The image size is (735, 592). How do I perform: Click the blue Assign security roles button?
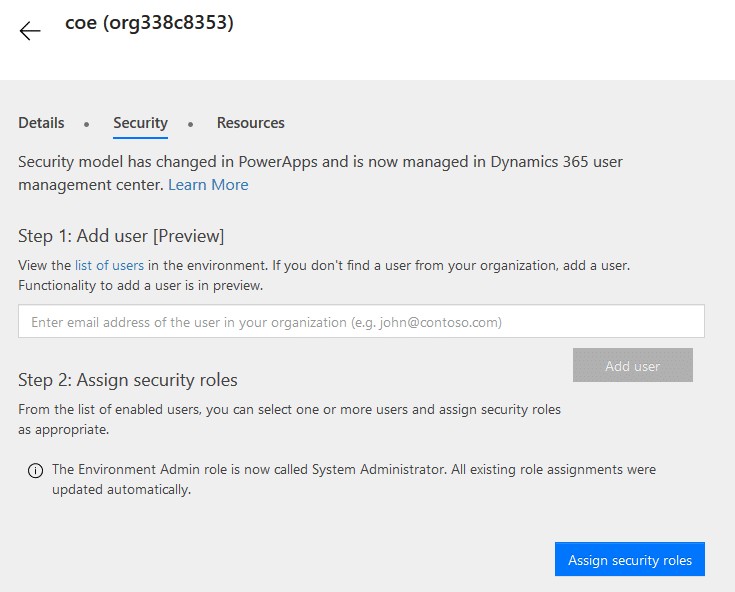coord(630,559)
